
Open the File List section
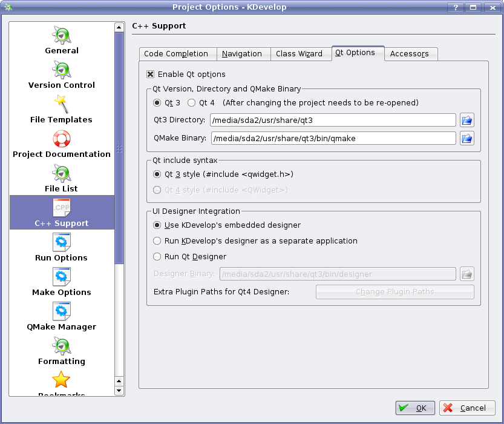tap(62, 179)
